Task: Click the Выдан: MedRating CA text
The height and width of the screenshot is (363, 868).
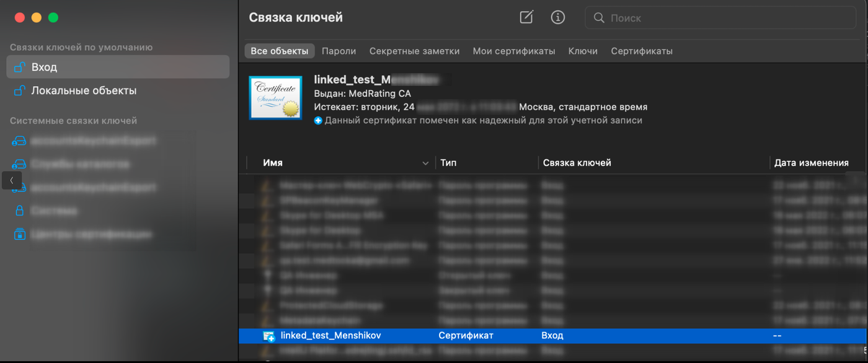Action: 363,94
